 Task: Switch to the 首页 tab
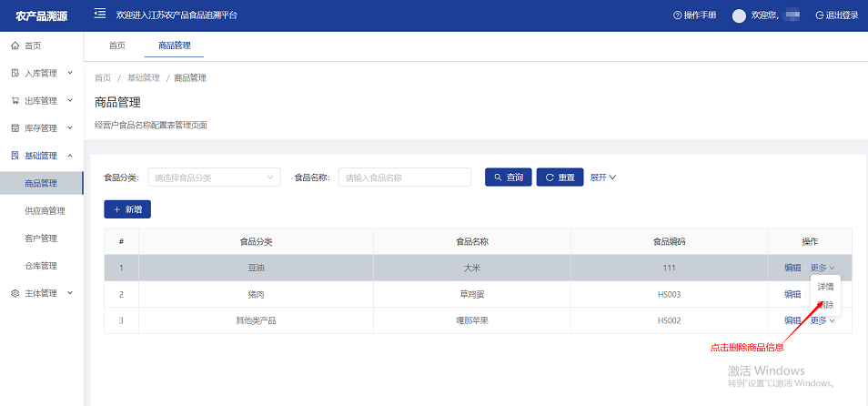[x=116, y=46]
